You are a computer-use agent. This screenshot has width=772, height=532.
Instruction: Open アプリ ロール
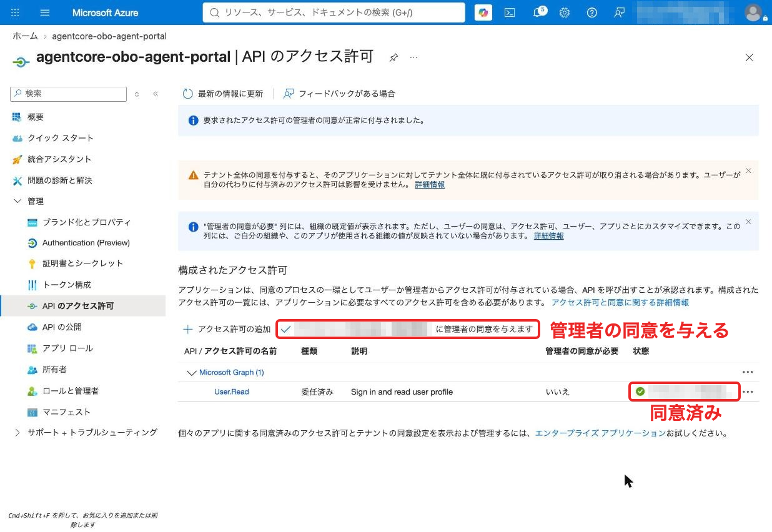(x=67, y=348)
